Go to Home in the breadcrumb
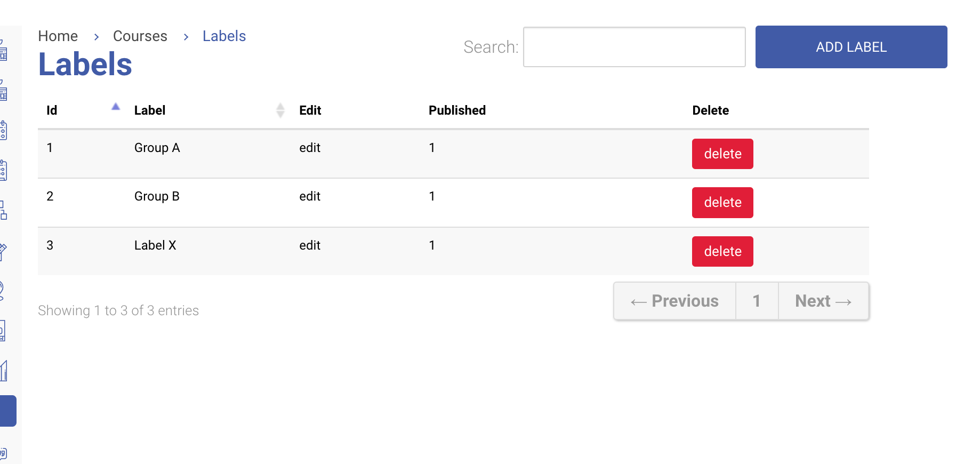Screen dimensions: 980x464 click(x=58, y=36)
